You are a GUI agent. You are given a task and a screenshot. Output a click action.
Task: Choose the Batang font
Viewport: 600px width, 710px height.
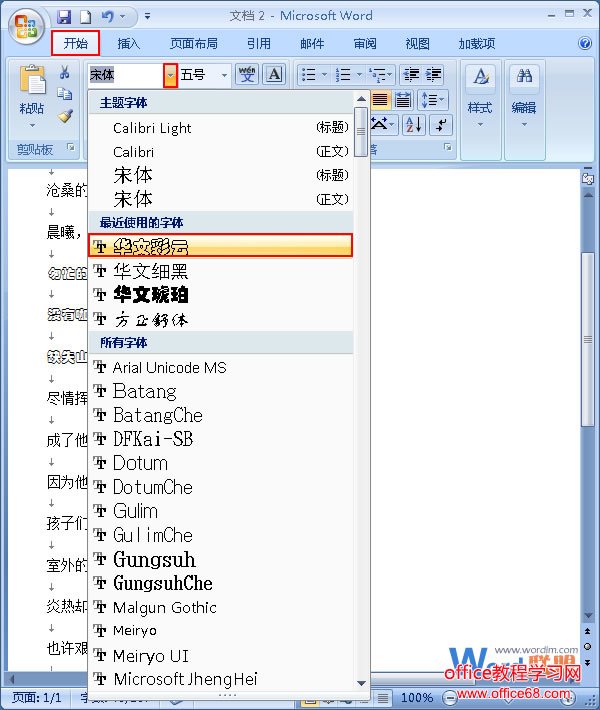[x=221, y=391]
